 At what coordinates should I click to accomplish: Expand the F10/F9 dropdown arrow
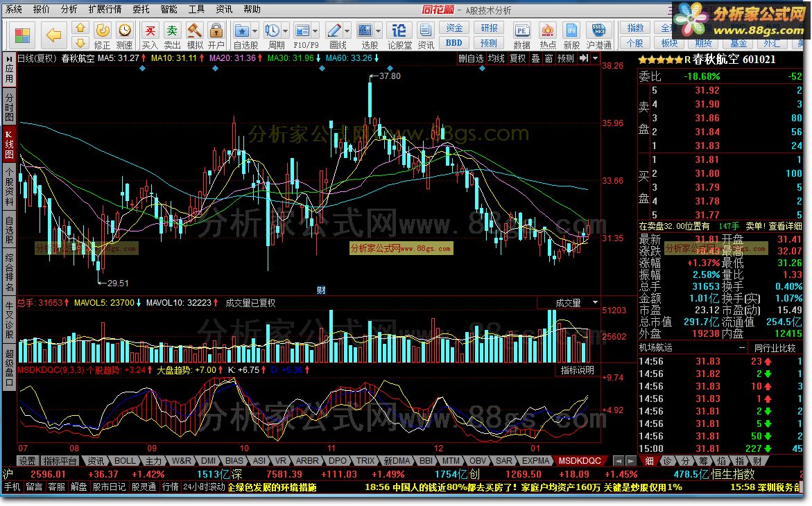pyautogui.click(x=316, y=30)
